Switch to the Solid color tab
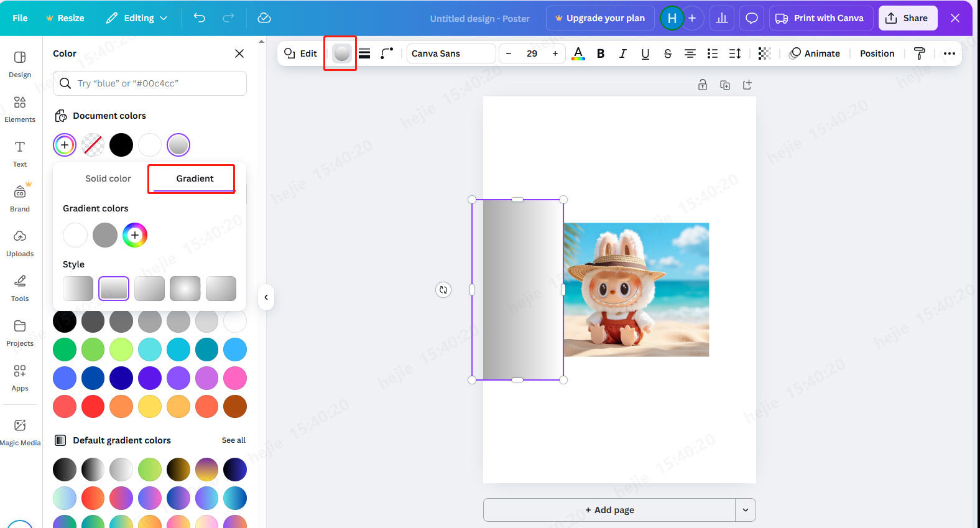This screenshot has width=980, height=528. pyautogui.click(x=108, y=178)
